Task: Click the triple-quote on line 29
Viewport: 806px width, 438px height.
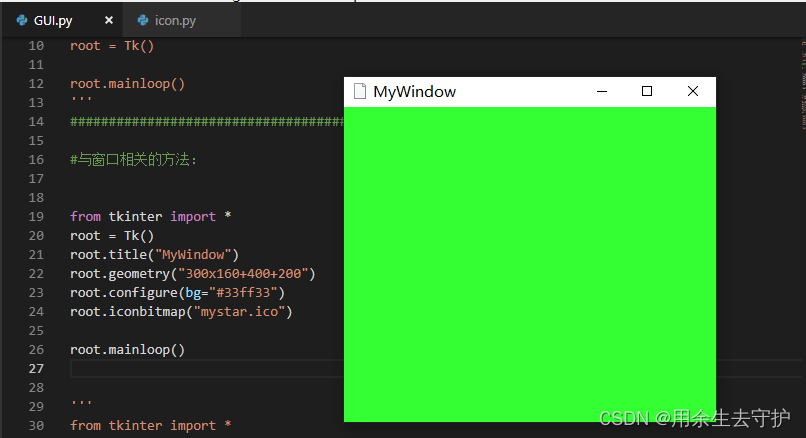Action: 81,403
